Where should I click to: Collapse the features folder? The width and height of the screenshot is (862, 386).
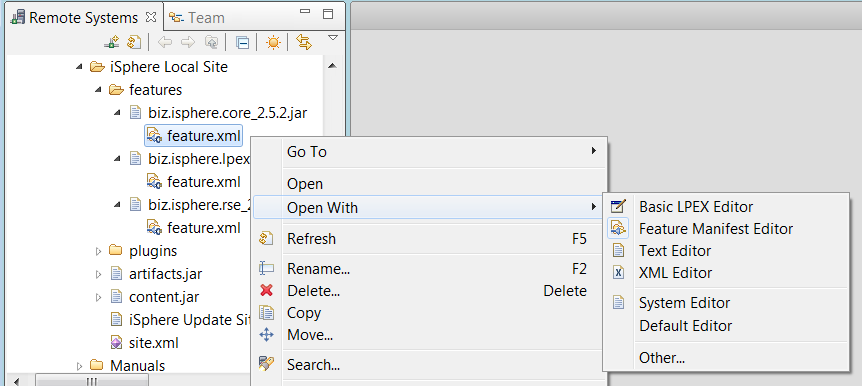pyautogui.click(x=98, y=90)
